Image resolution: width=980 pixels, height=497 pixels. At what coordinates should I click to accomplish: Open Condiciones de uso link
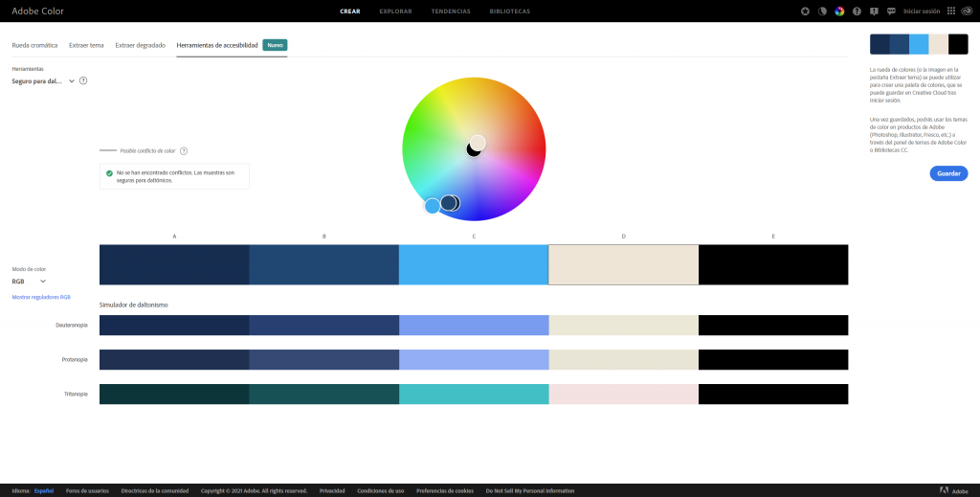pos(381,490)
